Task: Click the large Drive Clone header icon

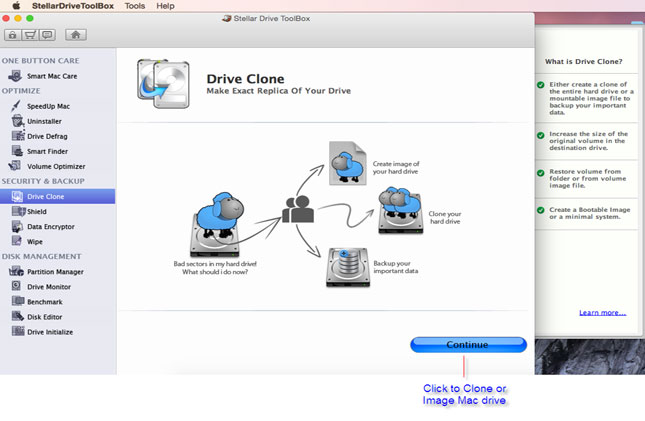Action: click(163, 84)
